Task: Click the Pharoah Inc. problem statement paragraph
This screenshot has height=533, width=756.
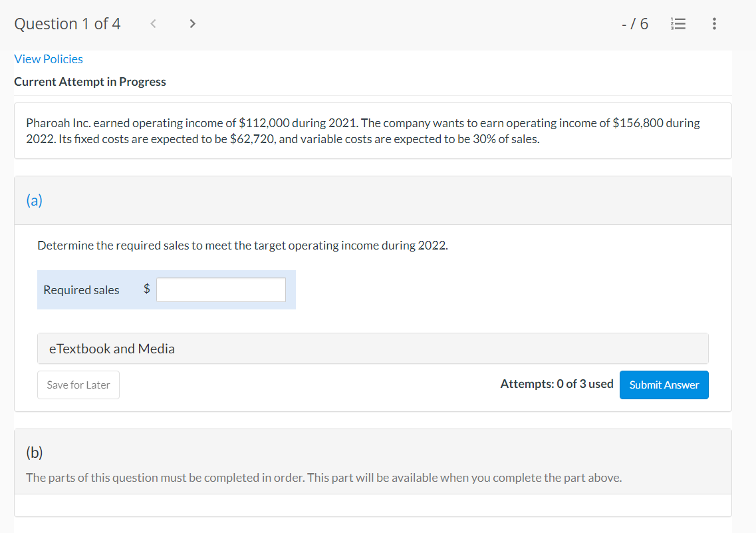Action: (363, 130)
